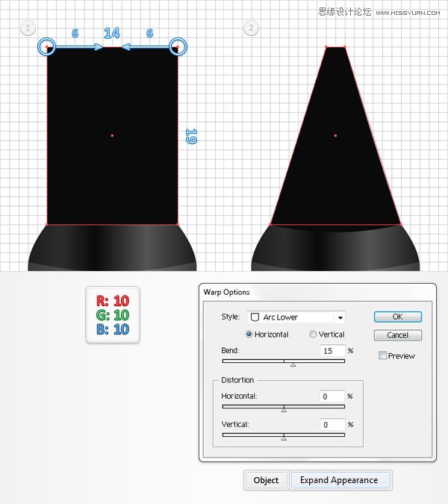
Task: Click the Distortion Horizontal slider handle
Action: tap(284, 410)
